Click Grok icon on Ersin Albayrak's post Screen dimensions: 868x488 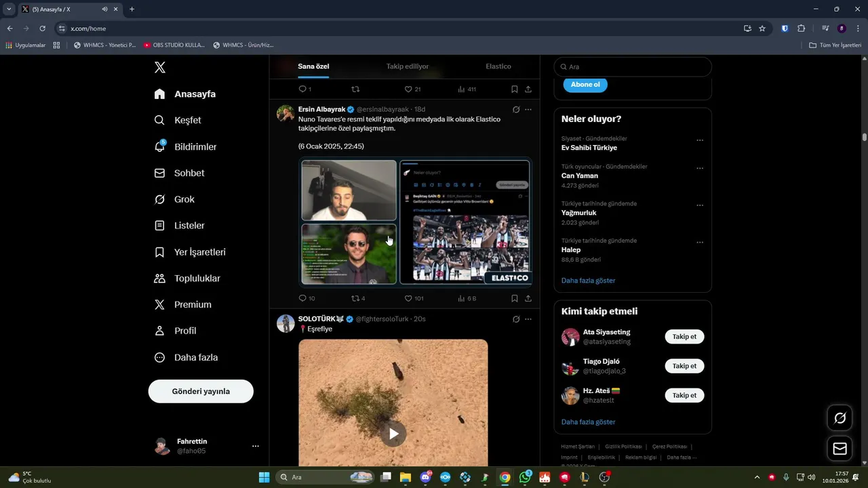tap(516, 110)
